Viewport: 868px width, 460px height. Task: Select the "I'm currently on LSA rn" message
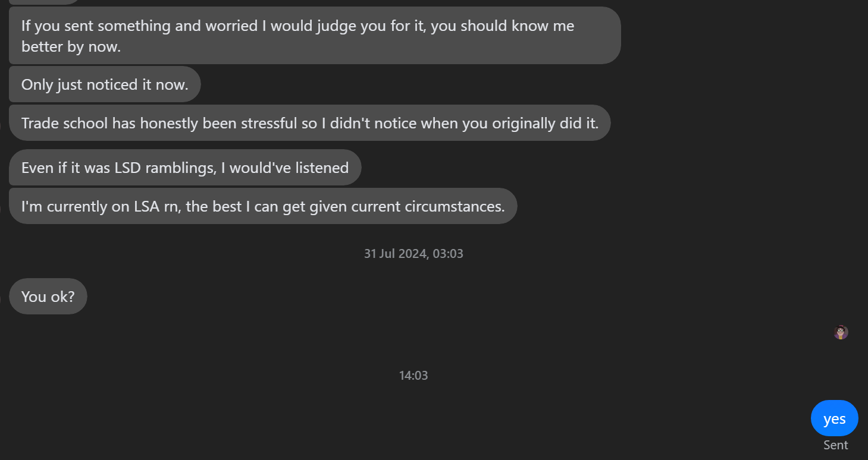[x=262, y=206]
